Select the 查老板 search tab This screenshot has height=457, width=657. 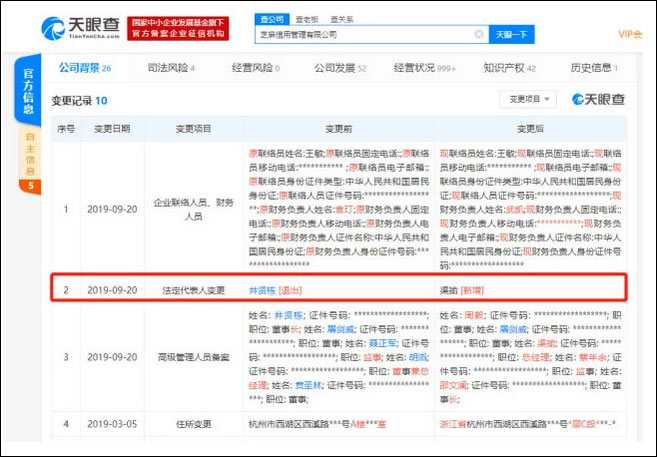point(307,20)
